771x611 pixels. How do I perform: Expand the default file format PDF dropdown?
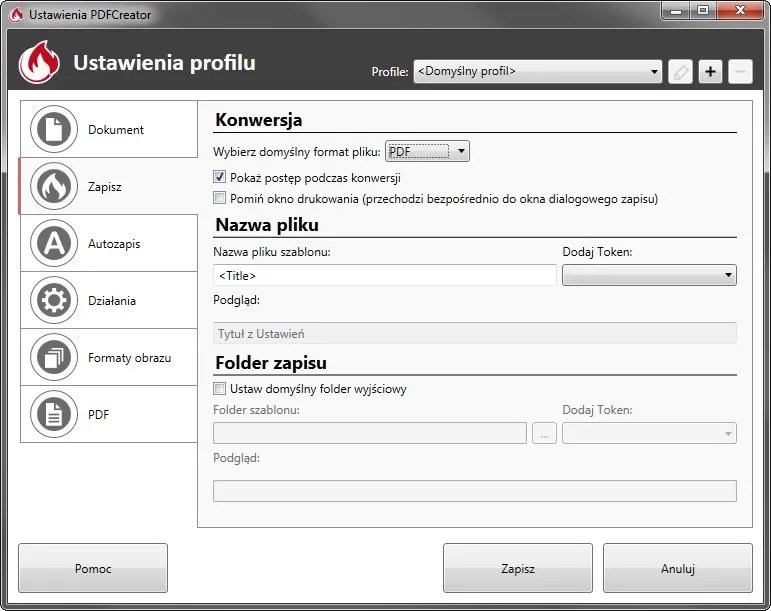pos(427,151)
